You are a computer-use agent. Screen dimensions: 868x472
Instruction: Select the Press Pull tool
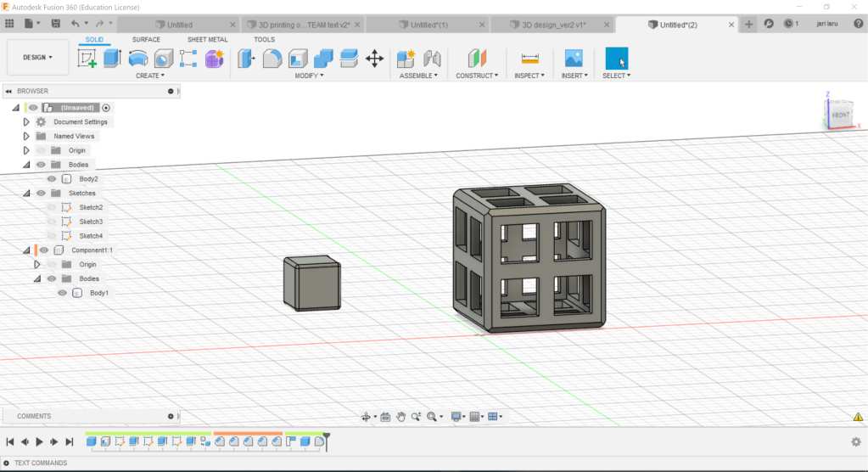pos(246,59)
